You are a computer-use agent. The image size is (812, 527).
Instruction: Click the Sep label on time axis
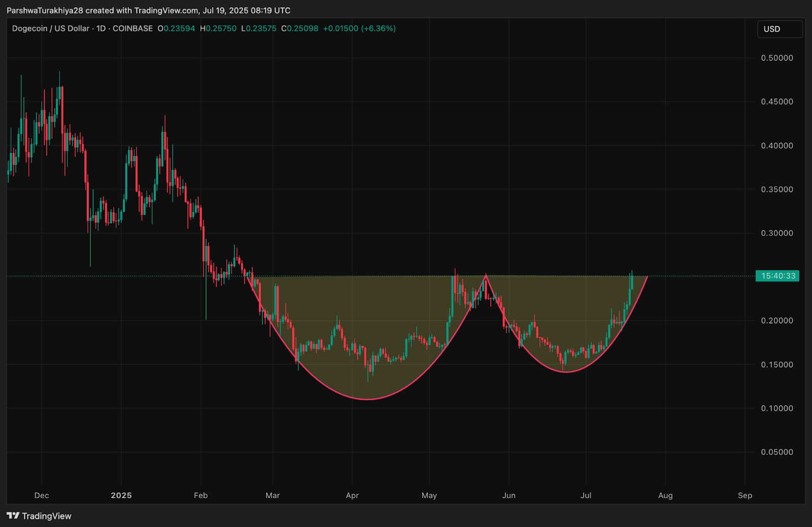click(x=745, y=496)
